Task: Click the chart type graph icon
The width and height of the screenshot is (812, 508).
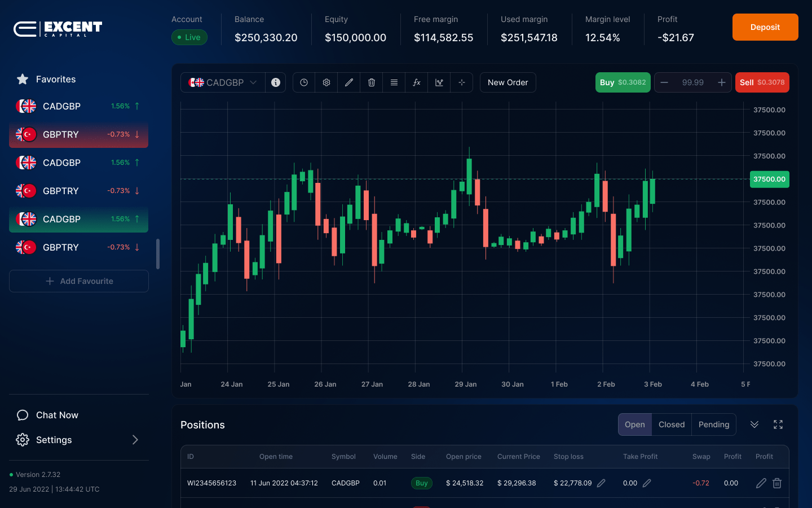Action: coord(439,82)
